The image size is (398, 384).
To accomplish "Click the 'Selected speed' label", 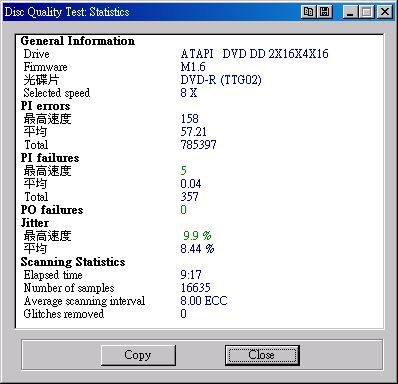I will pos(57,93).
